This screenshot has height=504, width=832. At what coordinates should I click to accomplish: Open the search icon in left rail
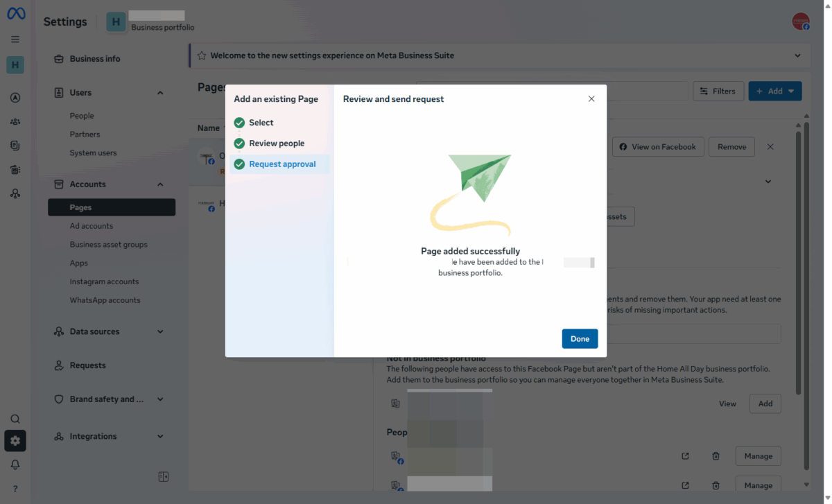(x=15, y=419)
